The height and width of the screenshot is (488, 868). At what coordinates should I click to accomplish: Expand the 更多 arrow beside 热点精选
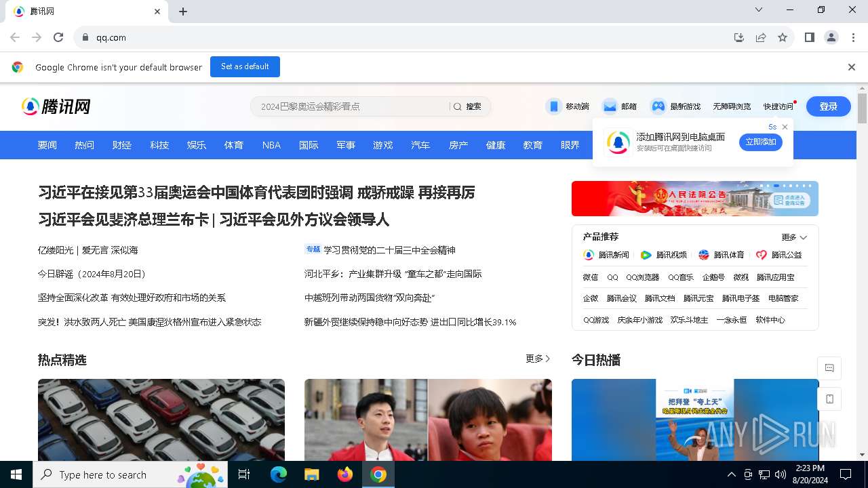click(x=538, y=359)
